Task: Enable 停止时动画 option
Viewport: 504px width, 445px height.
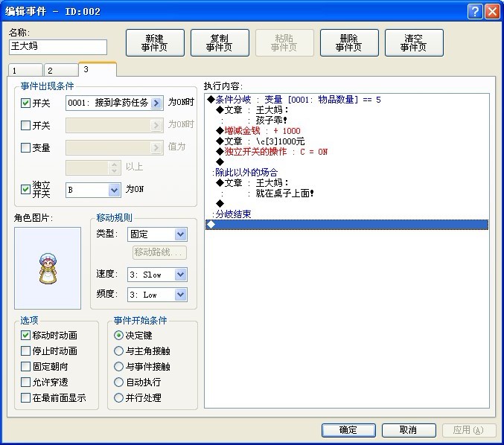Action: pos(25,350)
